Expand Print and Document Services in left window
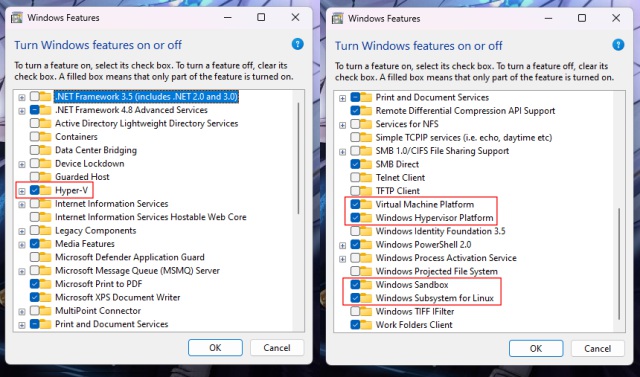Viewport: 640px width, 377px height. pyautogui.click(x=22, y=325)
